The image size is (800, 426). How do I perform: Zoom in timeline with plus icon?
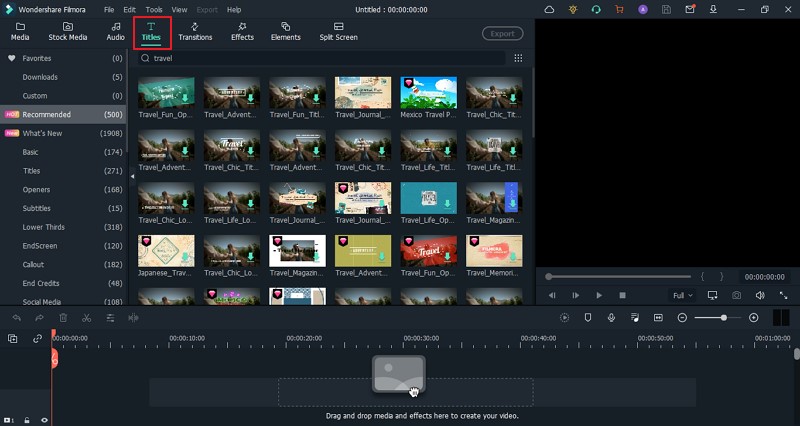(754, 318)
